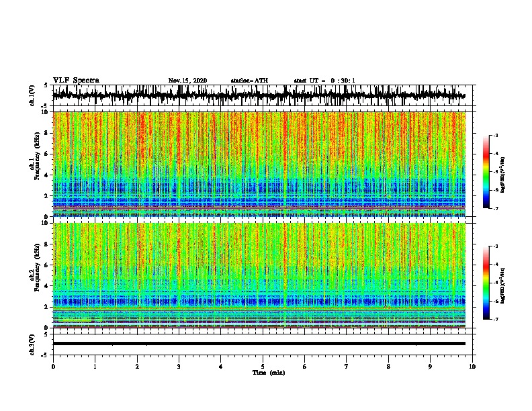Select the "start UT = 0:30:1" text

(x=324, y=81)
